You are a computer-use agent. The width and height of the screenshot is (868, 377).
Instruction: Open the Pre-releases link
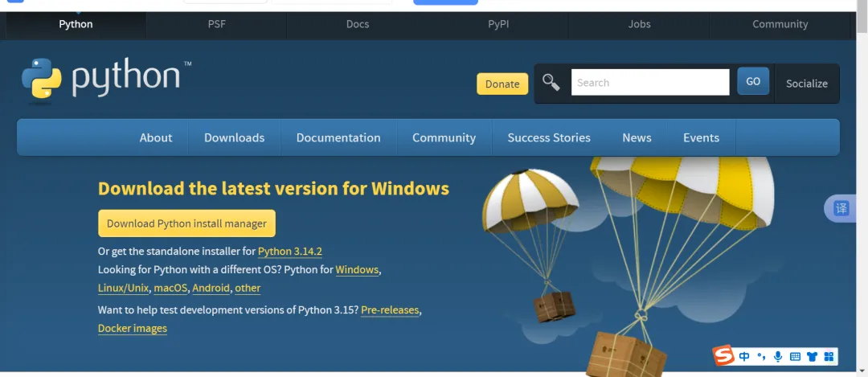(390, 310)
